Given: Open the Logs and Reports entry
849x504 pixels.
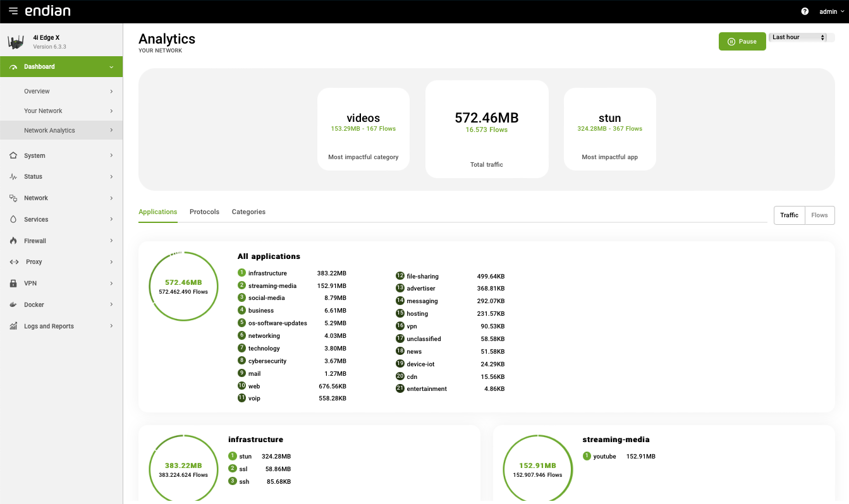Looking at the screenshot, I should [x=61, y=327].
